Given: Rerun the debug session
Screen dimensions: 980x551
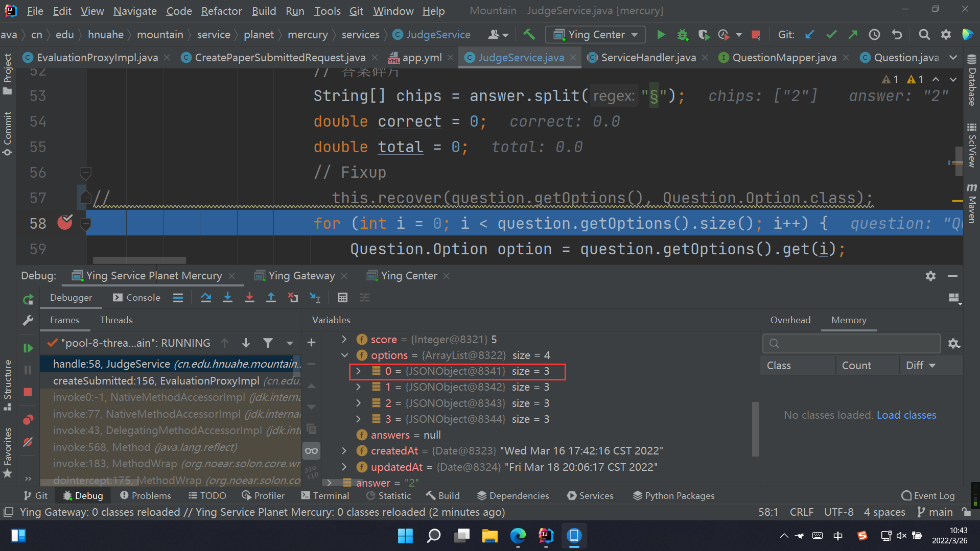Looking at the screenshot, I should coord(28,299).
